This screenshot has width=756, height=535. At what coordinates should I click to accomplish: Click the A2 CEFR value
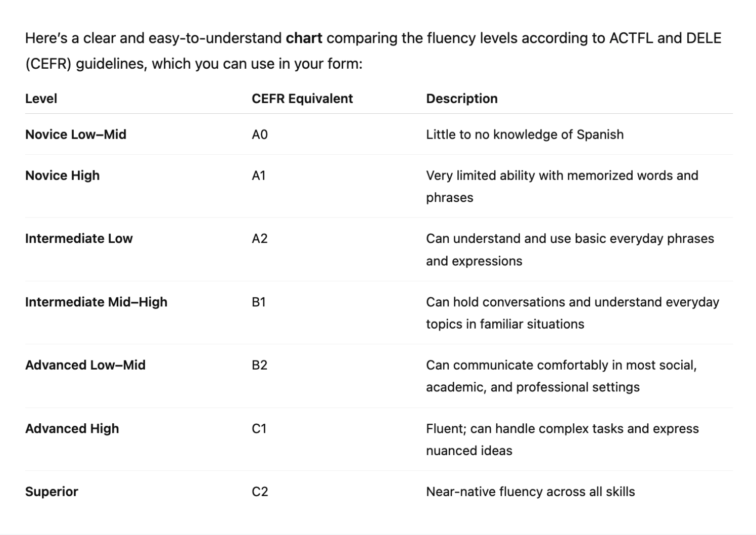(260, 239)
